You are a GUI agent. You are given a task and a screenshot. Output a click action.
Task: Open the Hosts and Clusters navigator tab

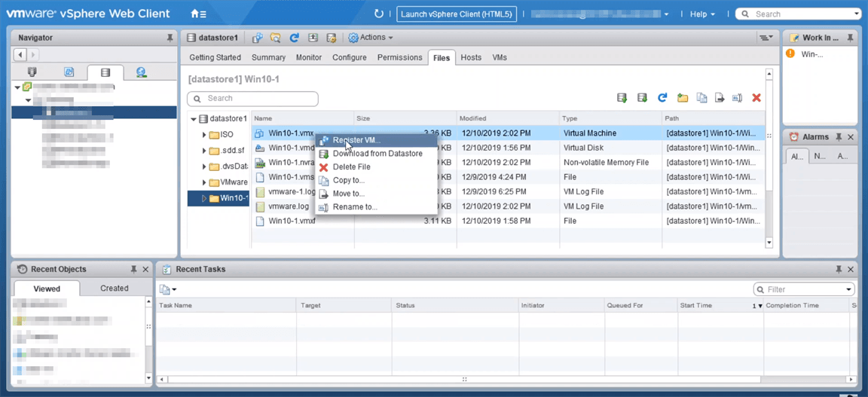(32, 72)
